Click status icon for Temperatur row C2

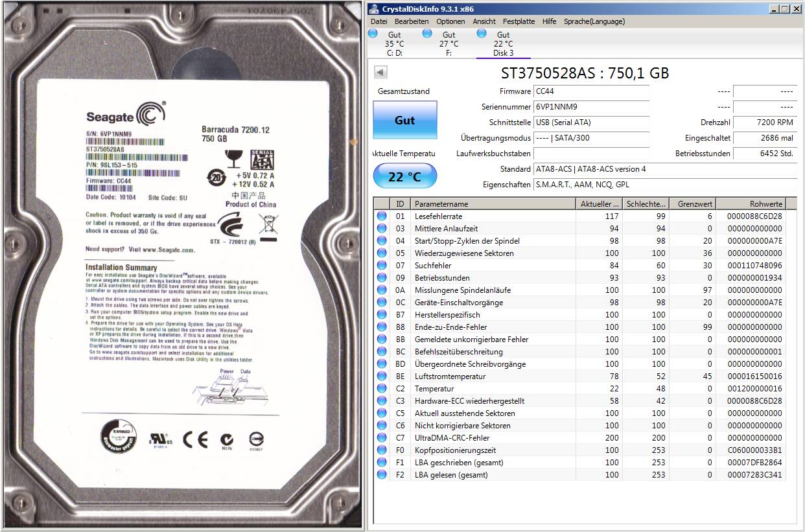382,389
